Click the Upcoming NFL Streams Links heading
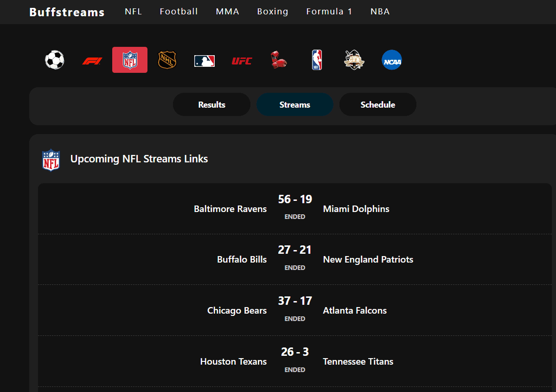This screenshot has height=392, width=556. [139, 159]
